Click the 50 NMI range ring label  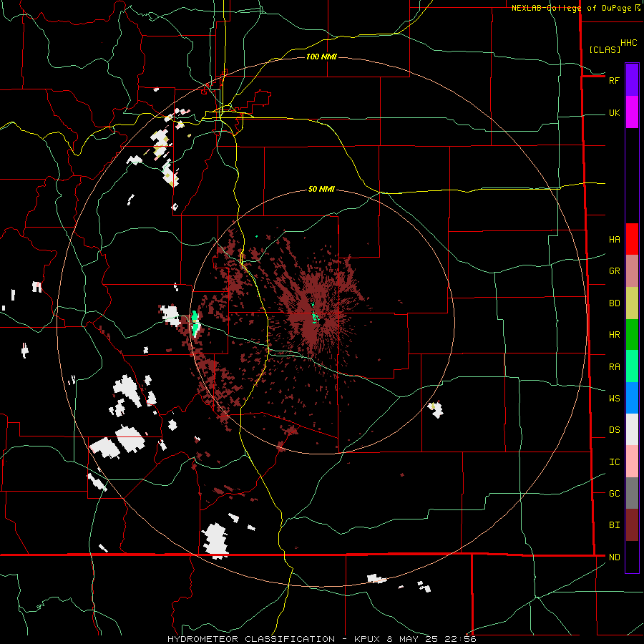[x=321, y=189]
